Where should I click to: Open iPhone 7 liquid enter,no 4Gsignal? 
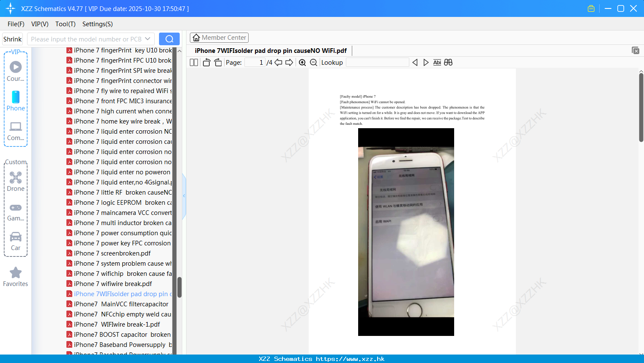119,182
